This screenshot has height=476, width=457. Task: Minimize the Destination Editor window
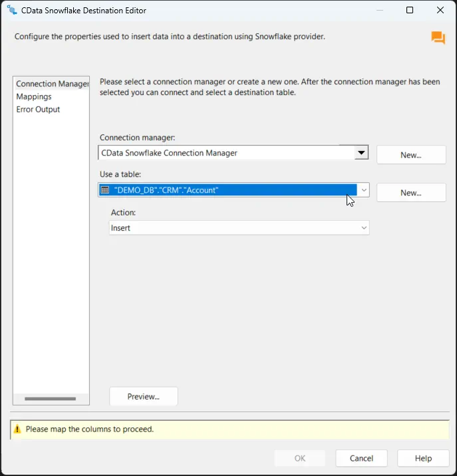point(379,11)
